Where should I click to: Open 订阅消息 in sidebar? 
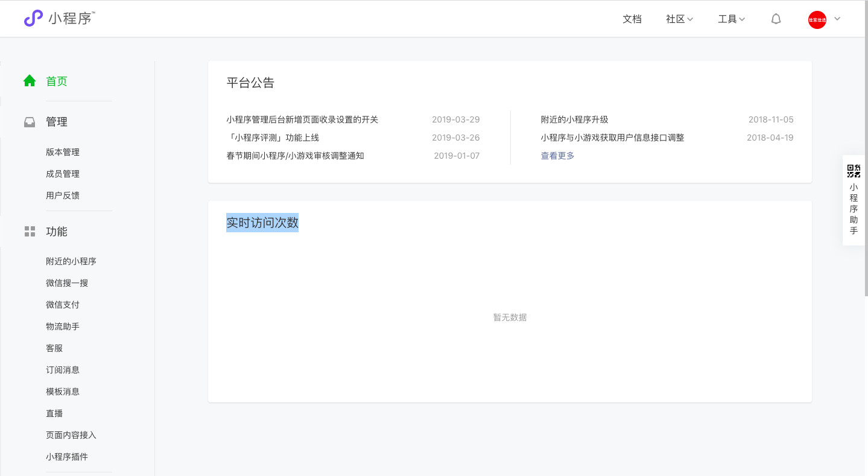point(63,370)
